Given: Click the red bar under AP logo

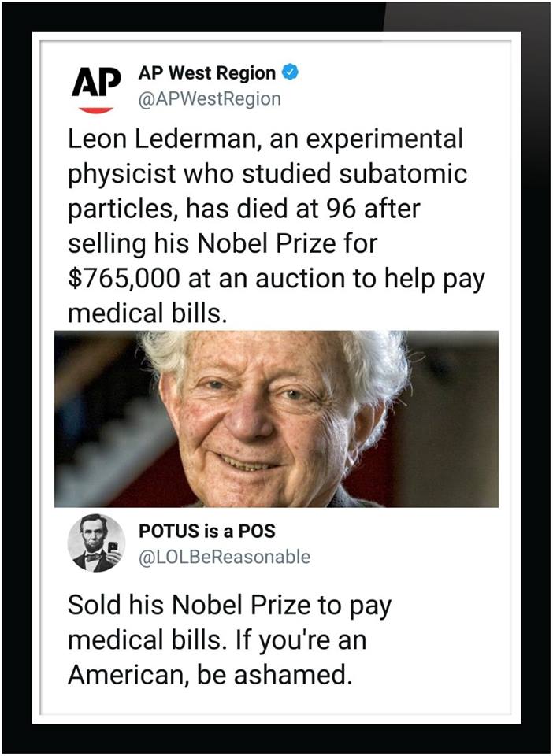Looking at the screenshot, I should pyautogui.click(x=97, y=109).
